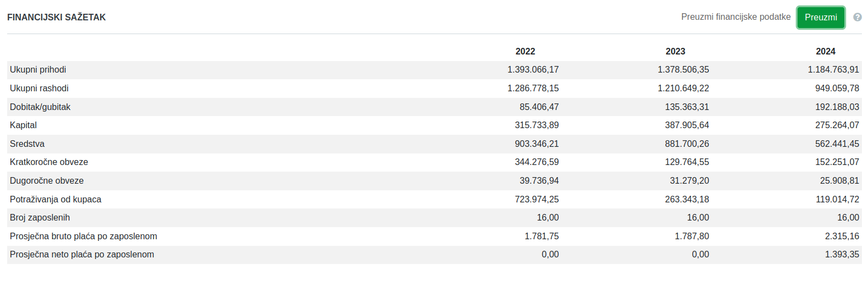868x286 pixels.
Task: Click the Kratkoročne obveze row label
Action: click(49, 162)
